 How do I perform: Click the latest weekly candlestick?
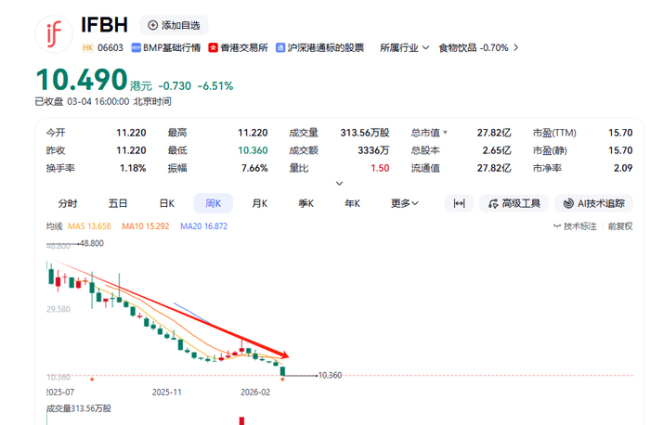[x=283, y=371]
